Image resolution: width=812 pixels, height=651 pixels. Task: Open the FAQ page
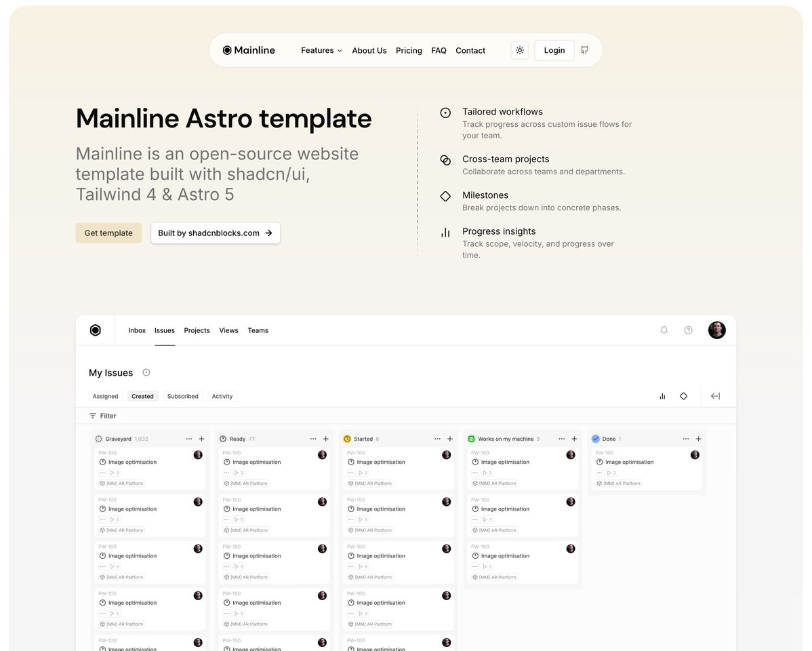click(x=439, y=50)
